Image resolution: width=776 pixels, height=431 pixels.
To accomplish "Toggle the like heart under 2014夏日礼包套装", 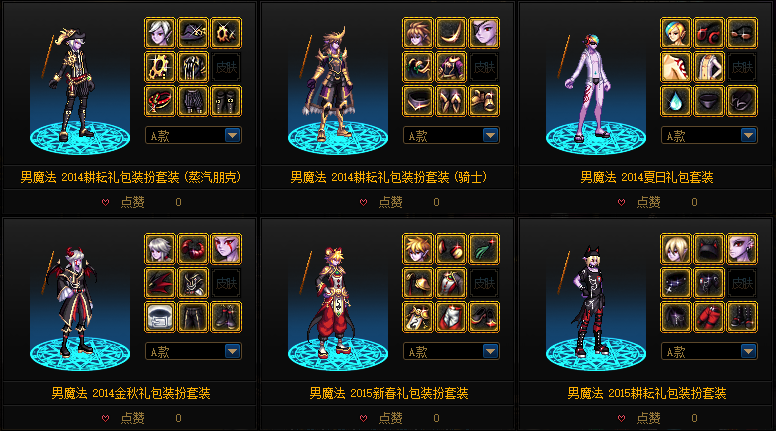I will point(622,202).
